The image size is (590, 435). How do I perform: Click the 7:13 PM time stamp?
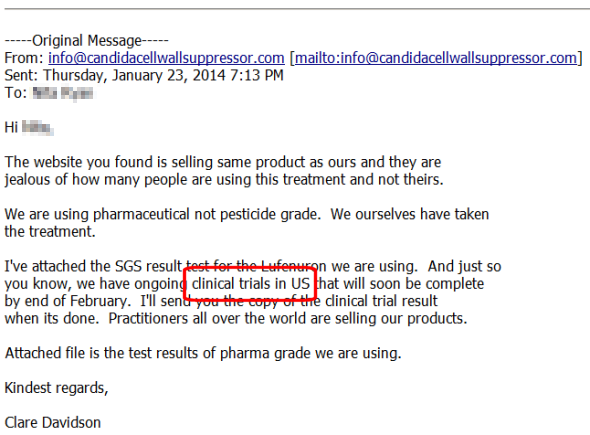257,75
